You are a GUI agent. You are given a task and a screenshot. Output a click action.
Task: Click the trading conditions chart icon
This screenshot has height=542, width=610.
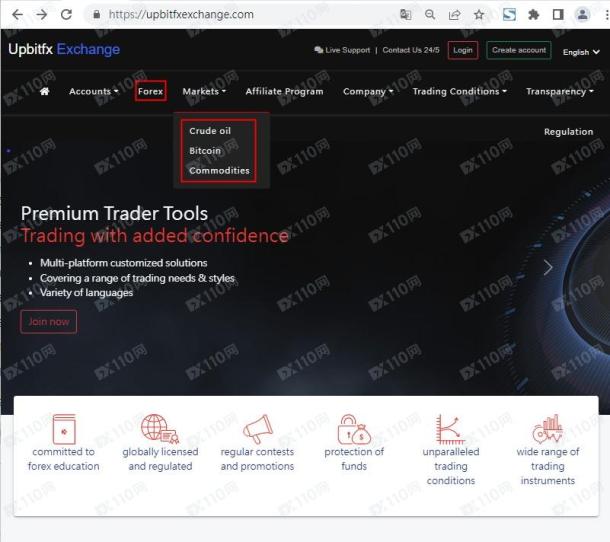click(x=450, y=429)
